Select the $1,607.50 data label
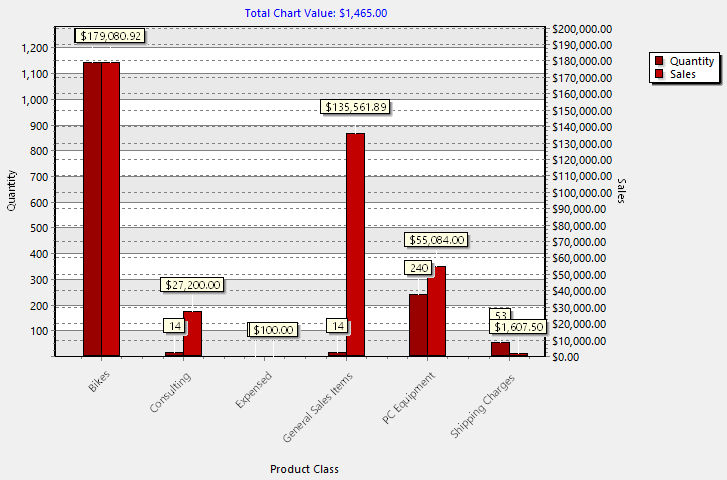 pyautogui.click(x=518, y=327)
